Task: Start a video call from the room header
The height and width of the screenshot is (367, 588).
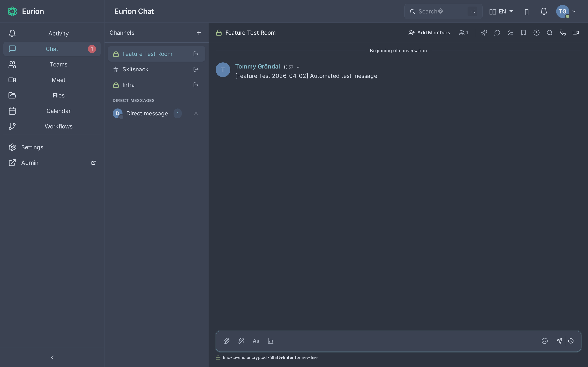Action: click(576, 33)
